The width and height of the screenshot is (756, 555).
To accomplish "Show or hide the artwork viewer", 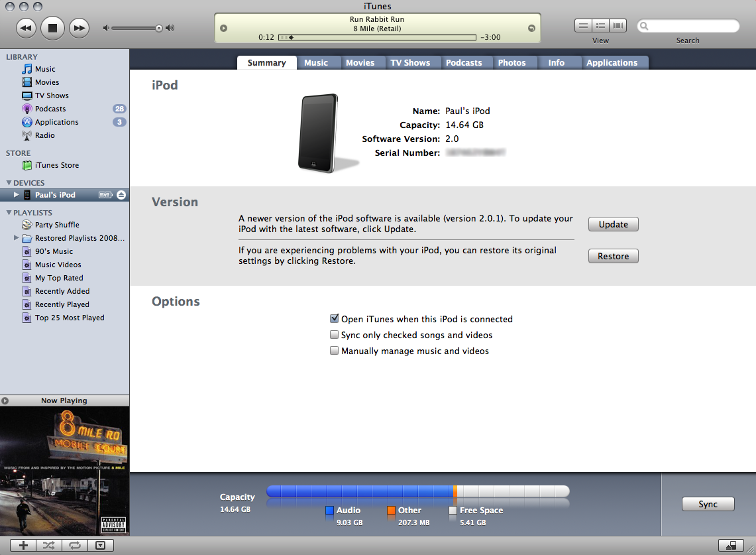I will 100,545.
